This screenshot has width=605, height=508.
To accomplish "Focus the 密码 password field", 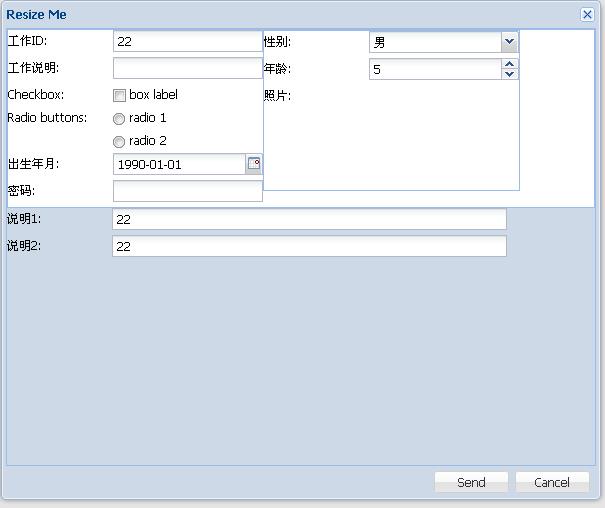I will [x=188, y=191].
